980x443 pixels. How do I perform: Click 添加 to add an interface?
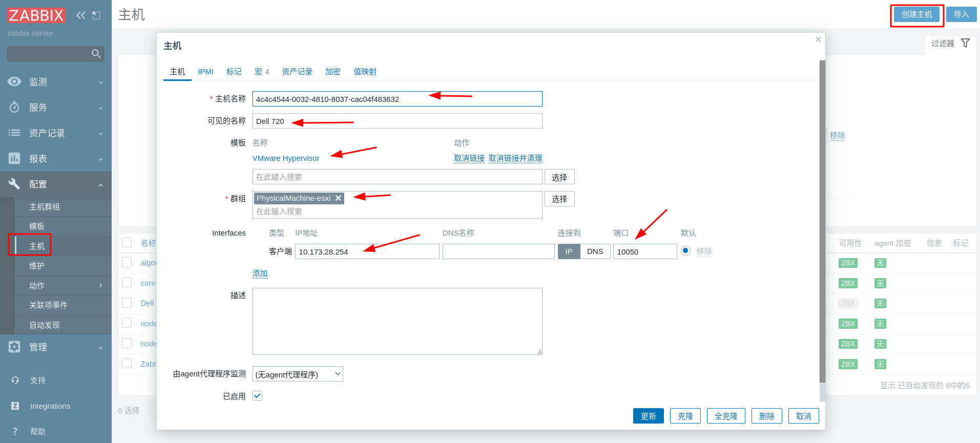(260, 273)
